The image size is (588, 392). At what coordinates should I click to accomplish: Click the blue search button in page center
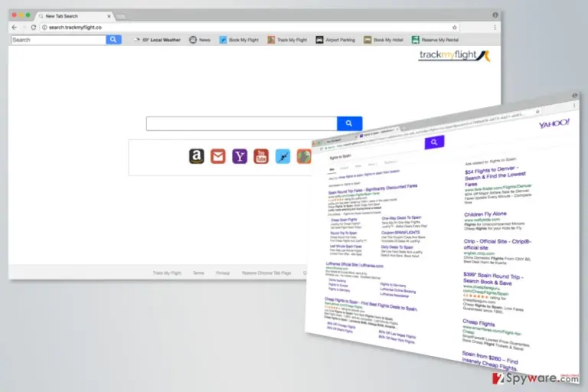pos(349,123)
